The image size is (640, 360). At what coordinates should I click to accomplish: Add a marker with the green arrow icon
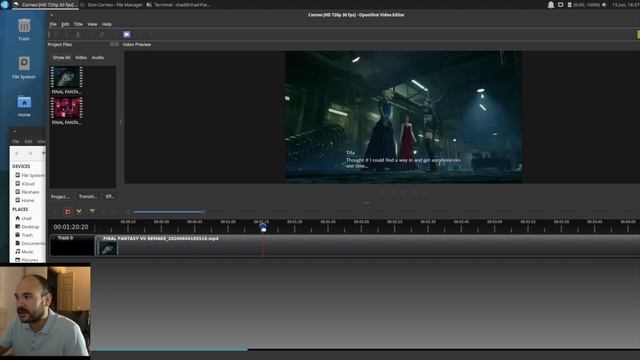pos(93,211)
